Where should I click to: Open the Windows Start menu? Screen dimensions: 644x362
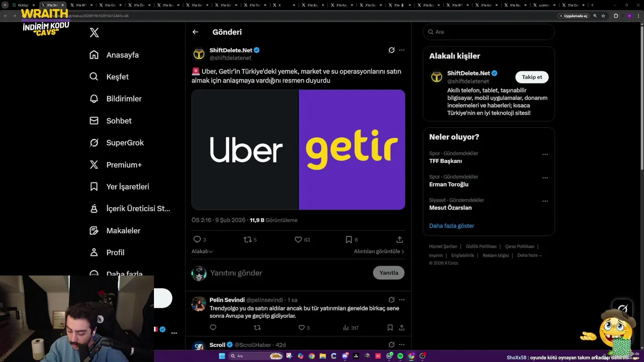tap(221, 356)
